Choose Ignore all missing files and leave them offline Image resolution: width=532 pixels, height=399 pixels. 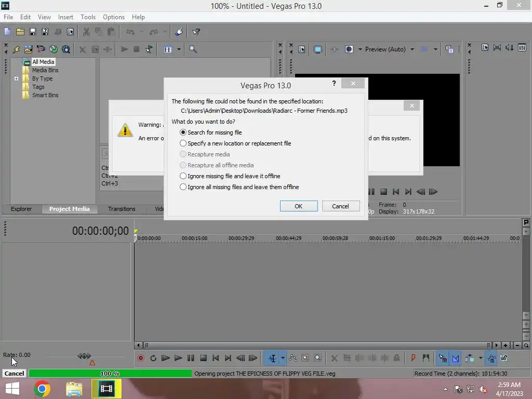239,187
